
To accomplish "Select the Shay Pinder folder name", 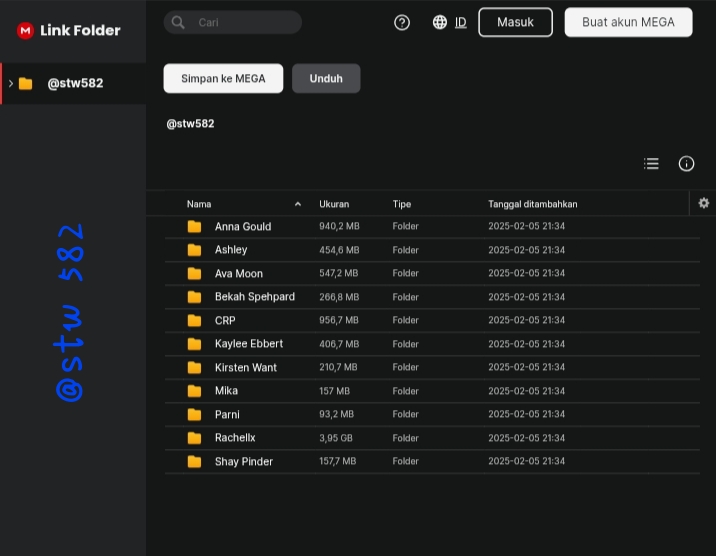I will coord(244,462).
